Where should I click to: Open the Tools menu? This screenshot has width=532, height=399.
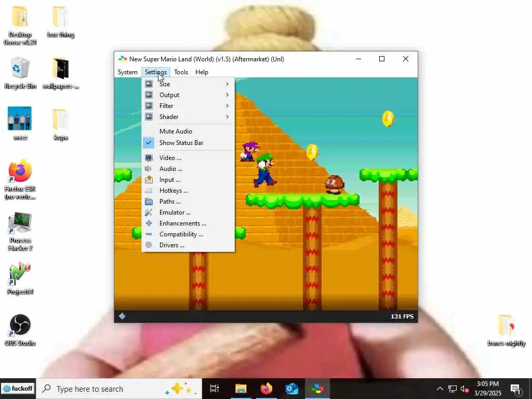point(181,72)
